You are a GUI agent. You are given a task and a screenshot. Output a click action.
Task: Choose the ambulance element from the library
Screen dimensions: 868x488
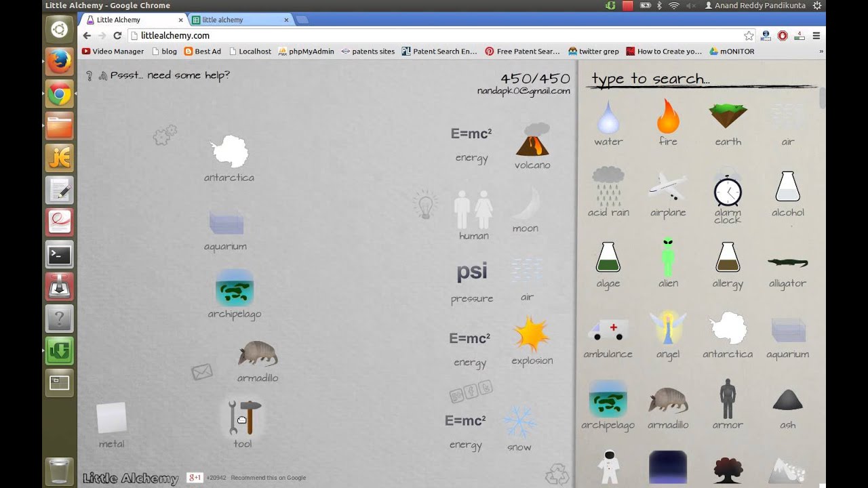point(608,330)
